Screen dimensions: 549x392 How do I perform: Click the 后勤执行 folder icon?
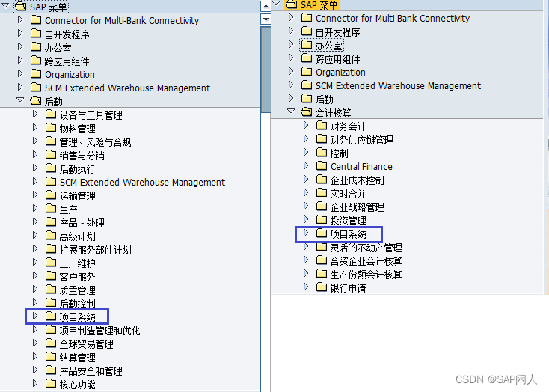click(x=51, y=168)
